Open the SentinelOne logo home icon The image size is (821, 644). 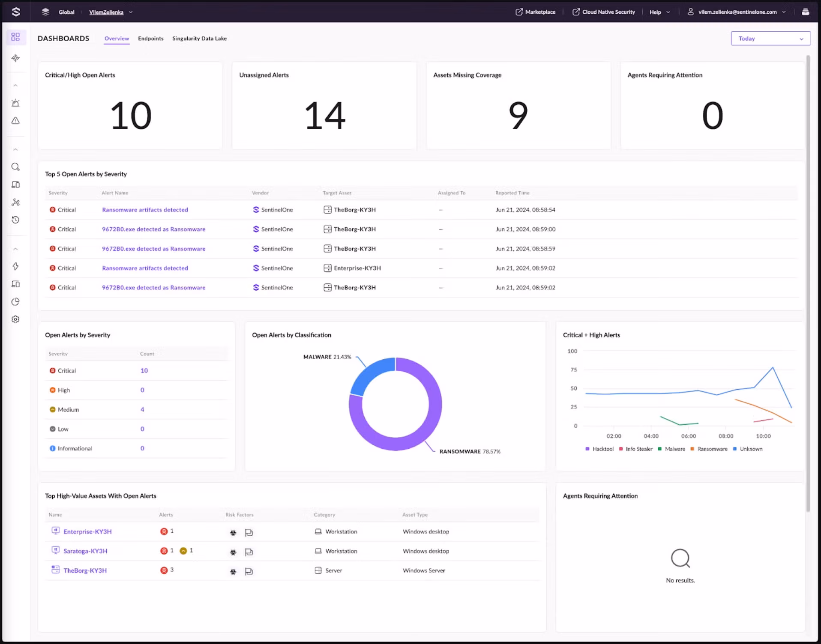16,12
